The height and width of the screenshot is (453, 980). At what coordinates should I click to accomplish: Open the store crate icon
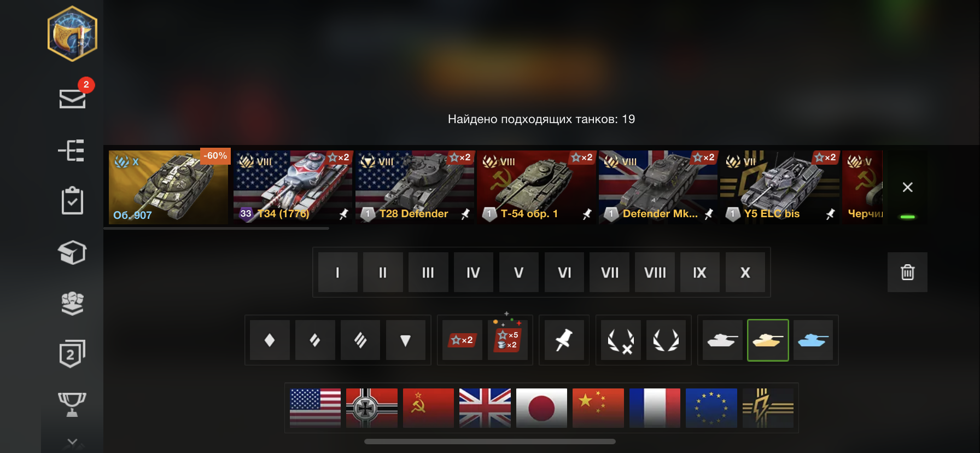[72, 252]
